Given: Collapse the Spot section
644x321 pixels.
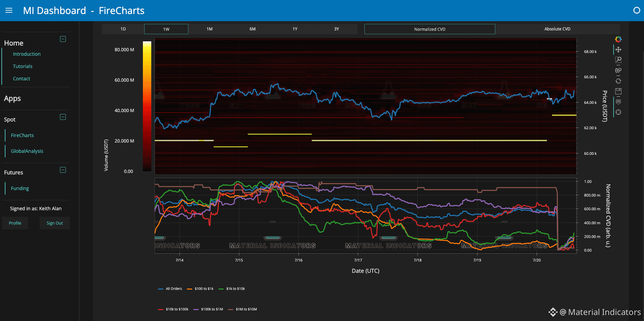Looking at the screenshot, I should coord(63,117).
